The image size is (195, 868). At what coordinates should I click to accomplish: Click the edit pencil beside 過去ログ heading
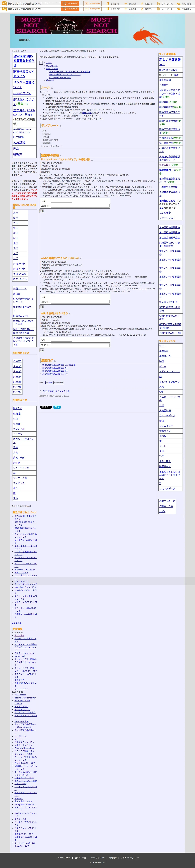(x=55, y=360)
